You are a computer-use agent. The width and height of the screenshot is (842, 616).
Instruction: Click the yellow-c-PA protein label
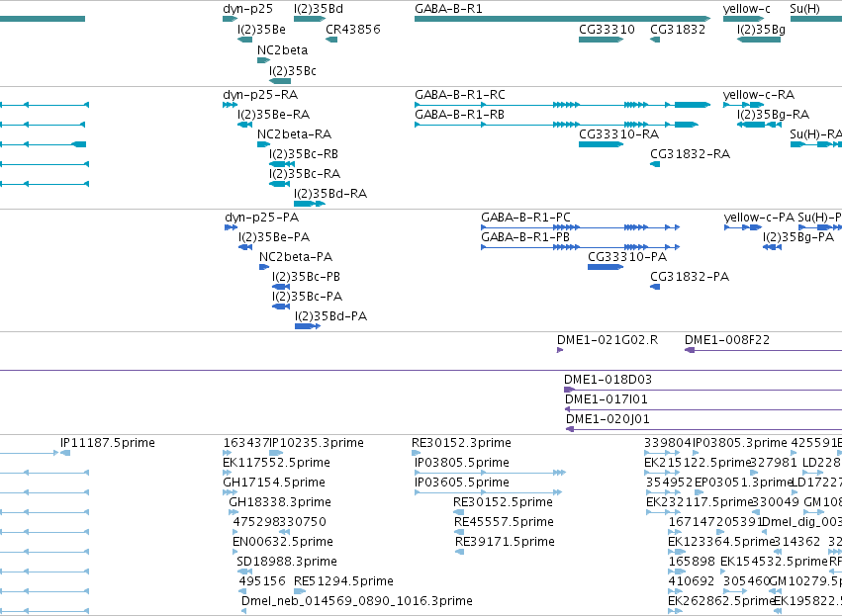(759, 218)
